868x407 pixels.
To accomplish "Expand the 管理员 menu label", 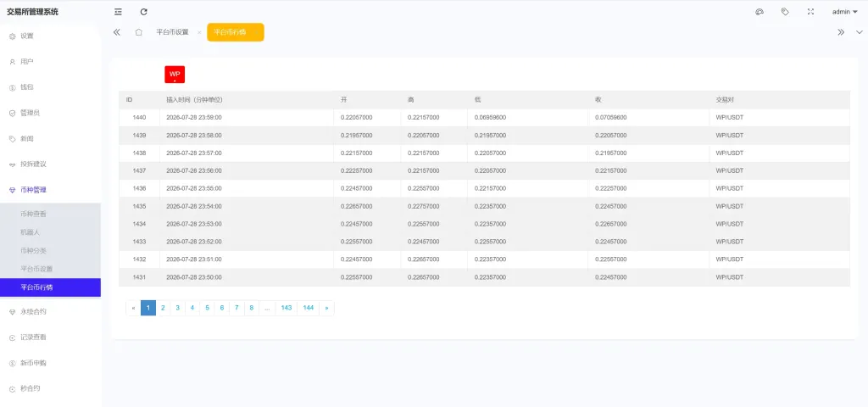I will (x=31, y=113).
